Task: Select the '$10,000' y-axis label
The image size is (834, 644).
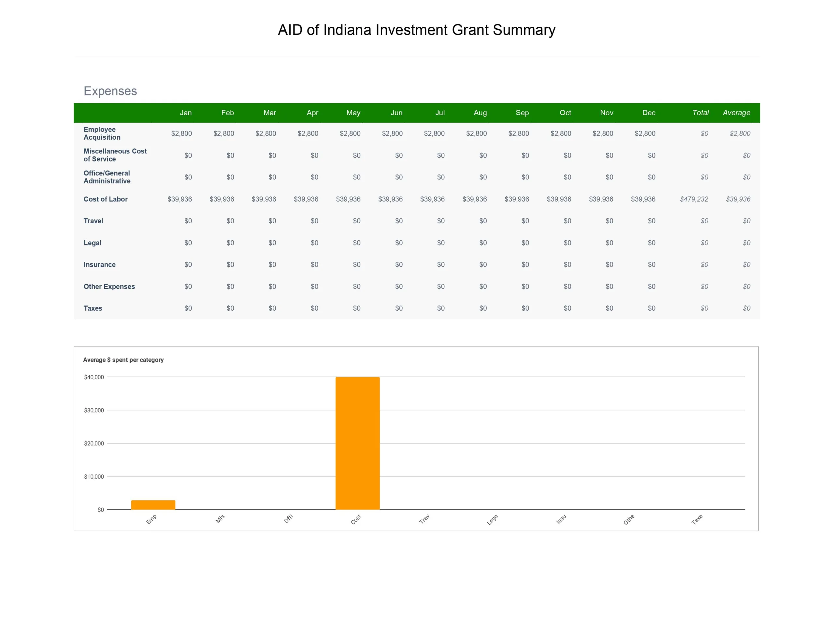Action: (x=94, y=476)
